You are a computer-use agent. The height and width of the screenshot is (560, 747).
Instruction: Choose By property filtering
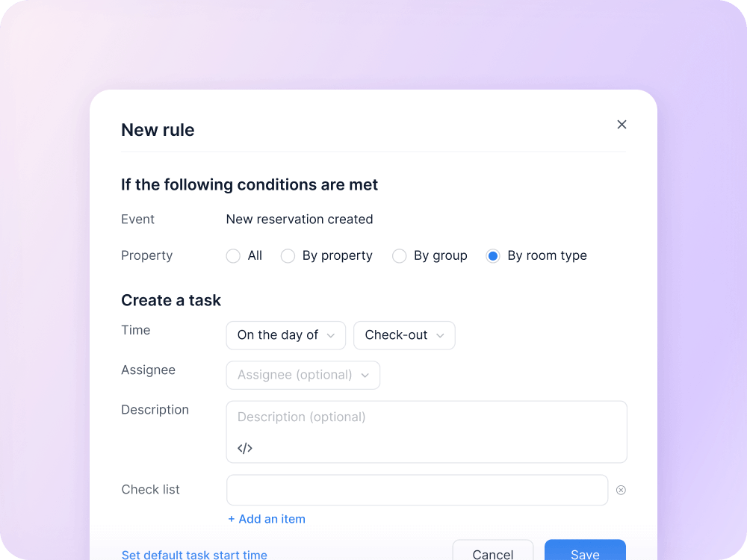pyautogui.click(x=288, y=255)
